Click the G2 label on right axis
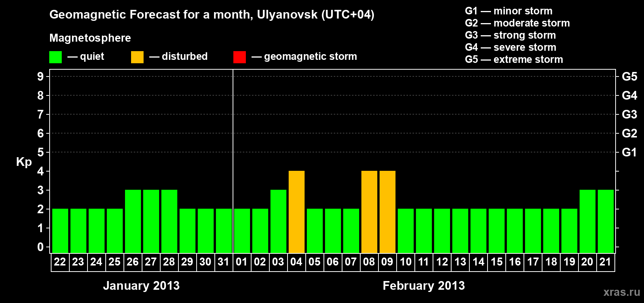 pyautogui.click(x=630, y=133)
